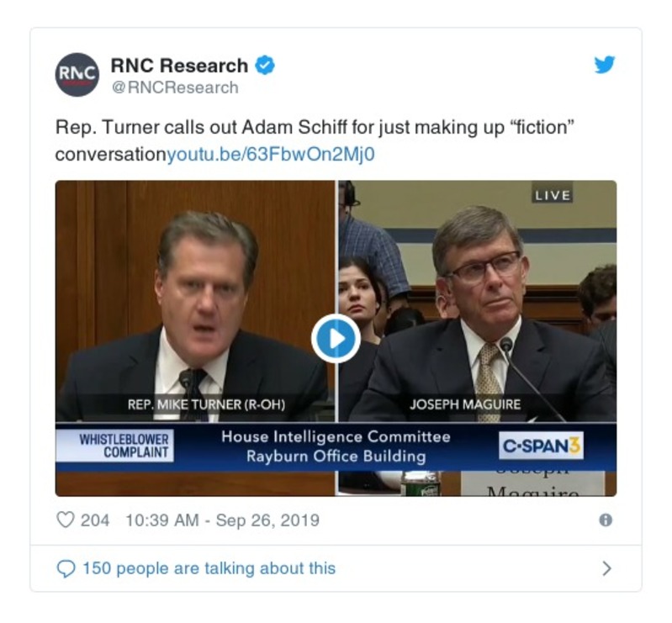This screenshot has width=672, height=623.
Task: Expand the conversation with the right chevron
Action: click(606, 569)
